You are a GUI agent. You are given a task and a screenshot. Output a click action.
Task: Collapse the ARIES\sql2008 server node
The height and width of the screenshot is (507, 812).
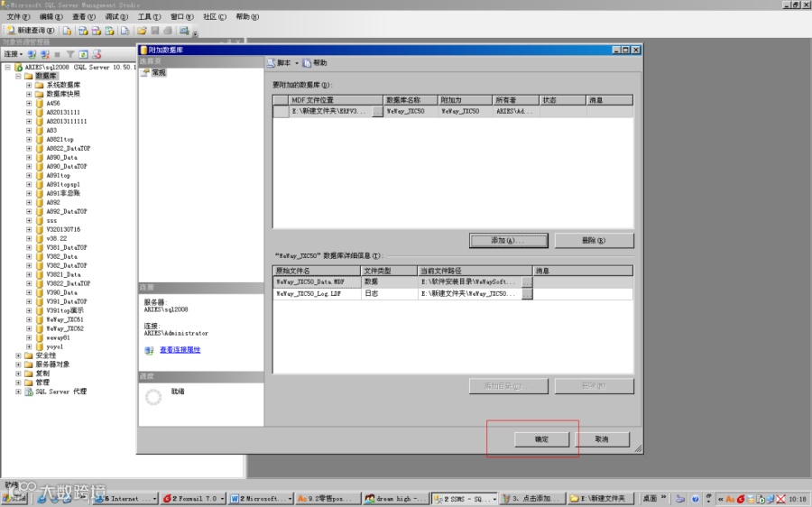click(x=8, y=67)
